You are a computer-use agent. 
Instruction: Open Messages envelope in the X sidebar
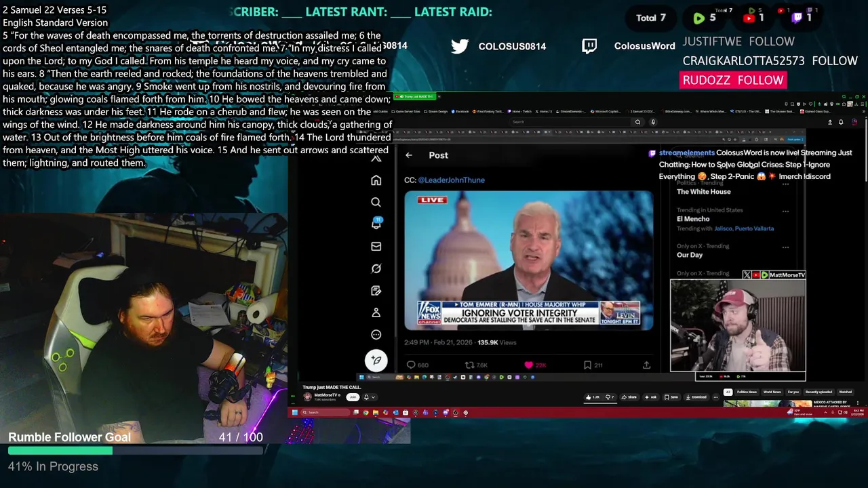click(x=376, y=246)
